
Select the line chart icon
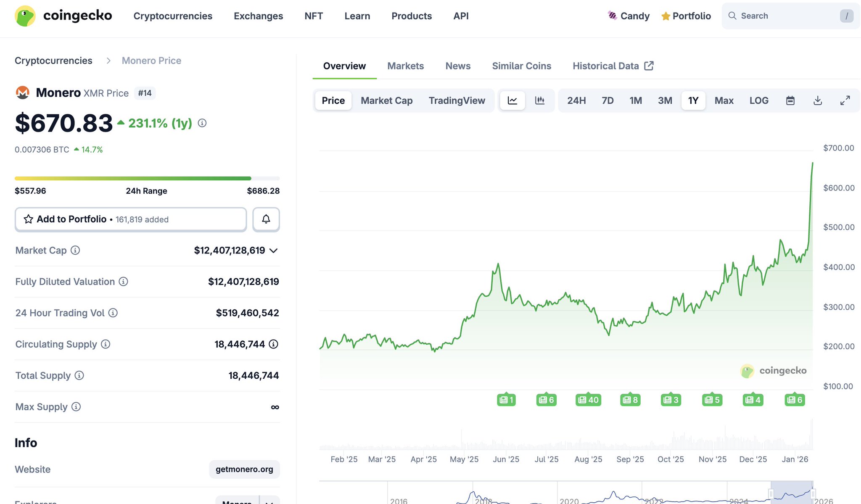512,100
